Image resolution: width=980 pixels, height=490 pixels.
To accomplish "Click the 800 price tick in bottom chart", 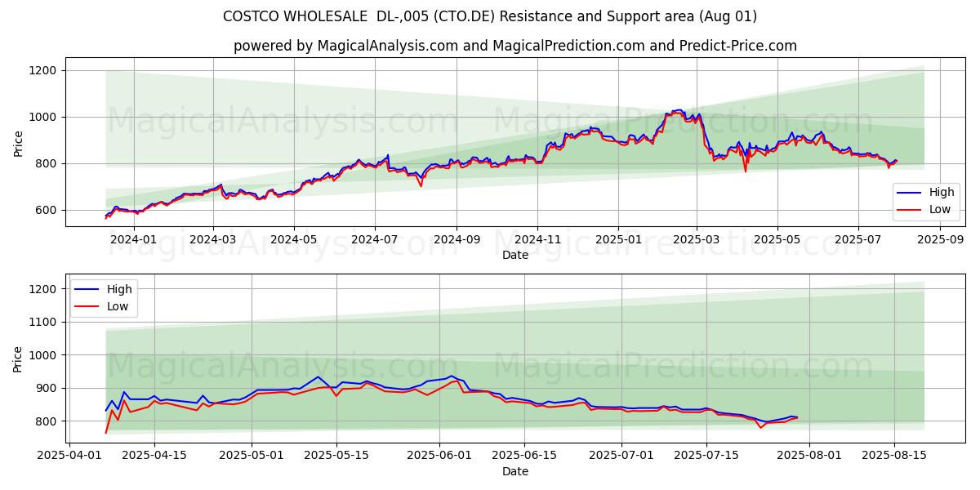I will 46,421.
